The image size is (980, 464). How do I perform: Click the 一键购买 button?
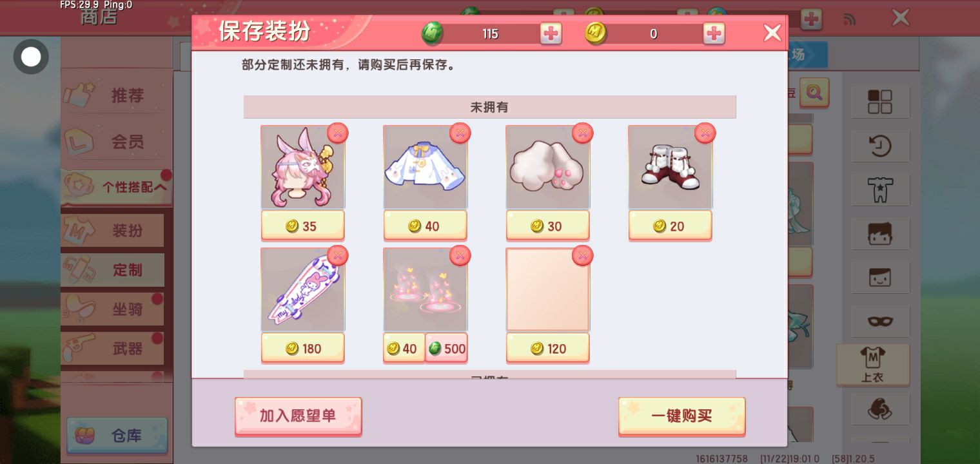point(681,416)
